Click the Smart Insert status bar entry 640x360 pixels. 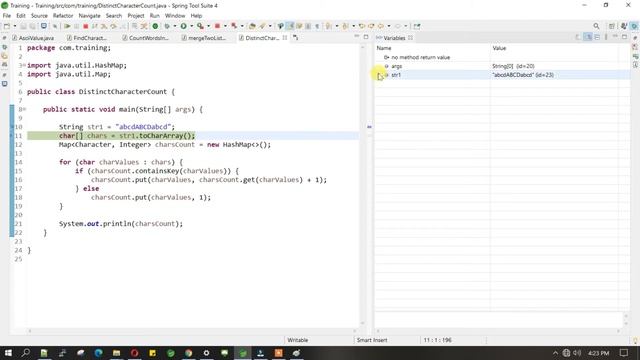coord(372,340)
